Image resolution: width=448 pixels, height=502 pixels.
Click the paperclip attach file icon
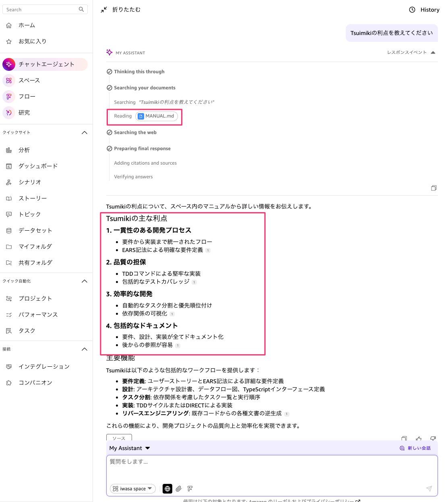pos(179,489)
